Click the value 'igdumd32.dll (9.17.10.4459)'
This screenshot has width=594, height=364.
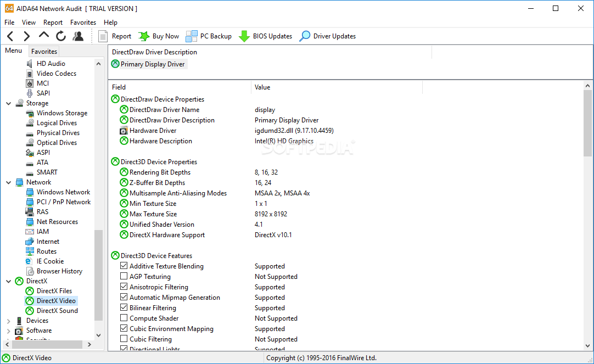[294, 131]
